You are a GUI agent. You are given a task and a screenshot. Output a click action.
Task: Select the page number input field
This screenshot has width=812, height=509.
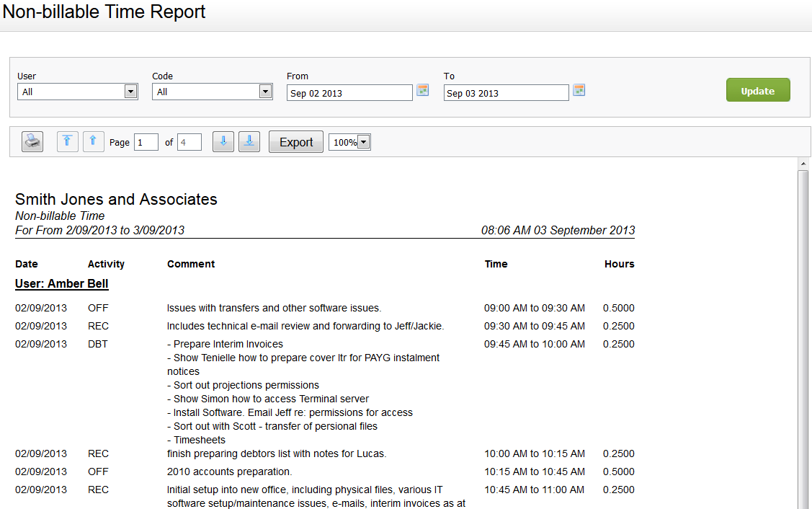click(146, 141)
